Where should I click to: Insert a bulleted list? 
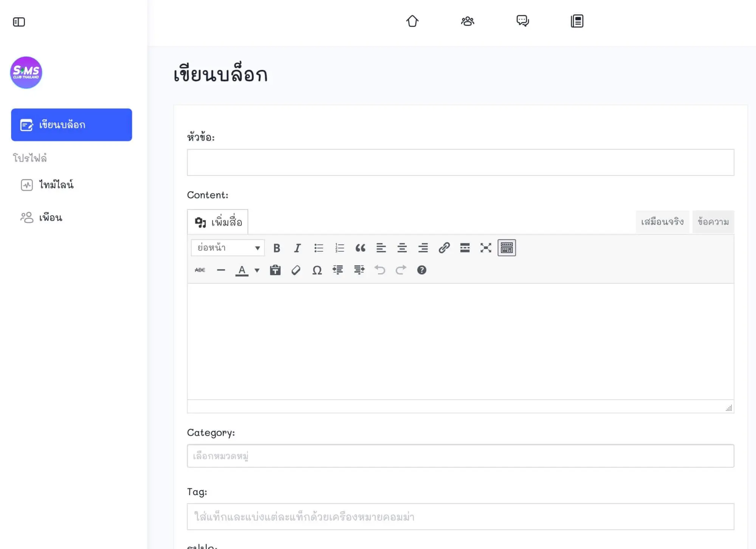tap(319, 248)
